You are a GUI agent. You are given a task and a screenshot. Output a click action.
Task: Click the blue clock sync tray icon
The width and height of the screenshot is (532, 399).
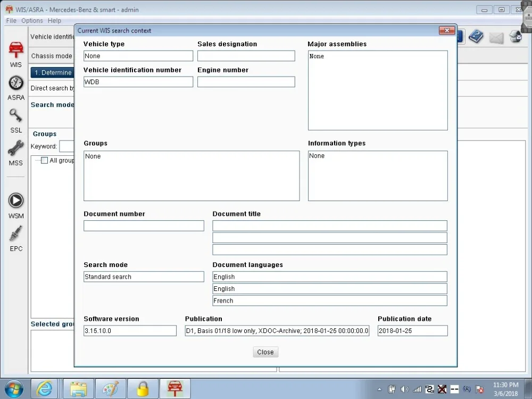point(467,389)
